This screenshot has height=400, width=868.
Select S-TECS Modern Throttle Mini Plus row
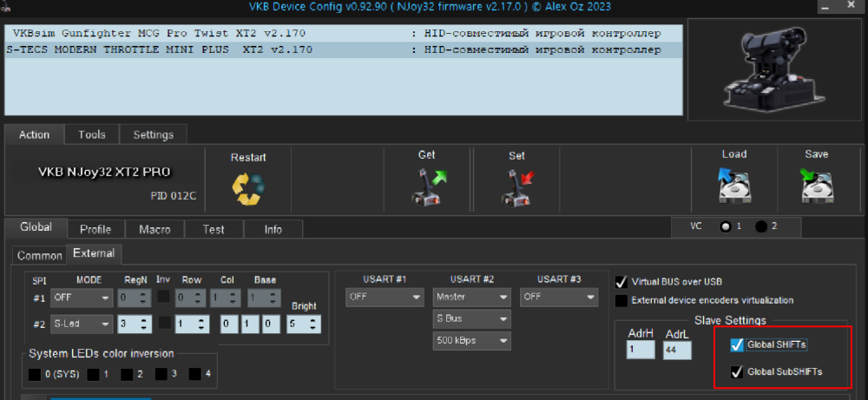[343, 49]
